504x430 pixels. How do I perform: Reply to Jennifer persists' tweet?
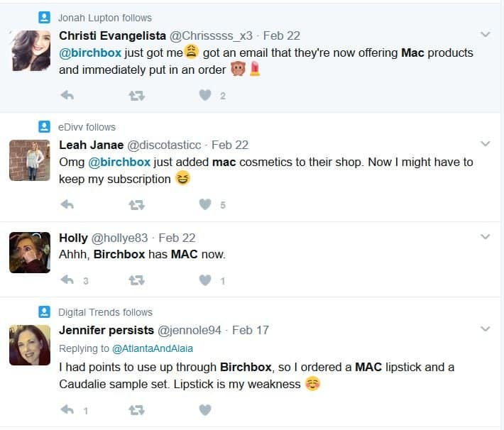tap(67, 409)
